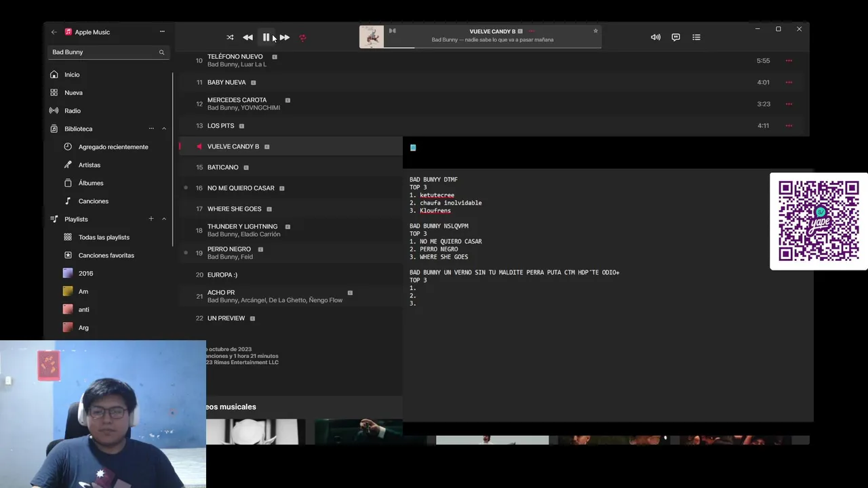Screen dimensions: 868x488
Task: Toggle shuffle playback
Action: (230, 37)
